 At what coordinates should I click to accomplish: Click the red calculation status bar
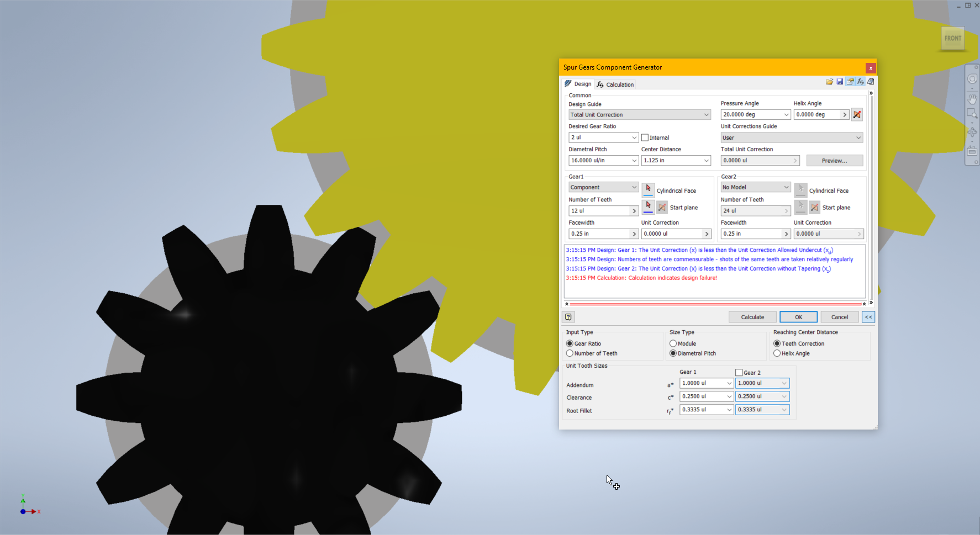(x=715, y=304)
